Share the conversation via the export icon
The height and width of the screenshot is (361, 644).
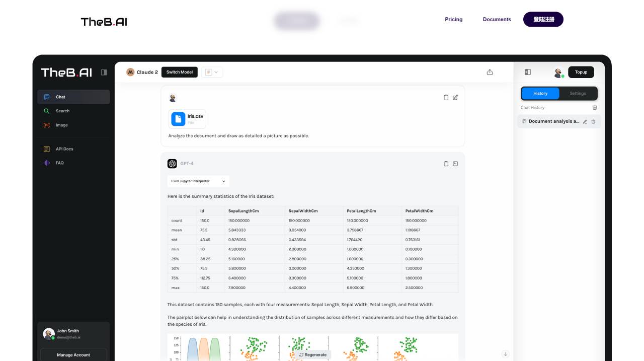click(x=490, y=72)
